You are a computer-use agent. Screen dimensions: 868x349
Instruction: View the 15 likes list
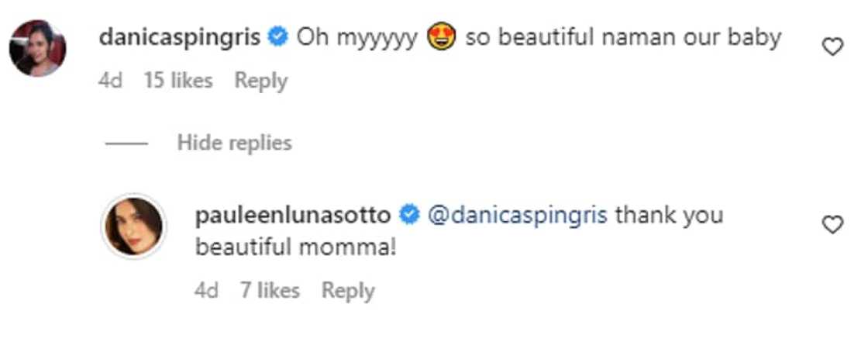click(178, 81)
